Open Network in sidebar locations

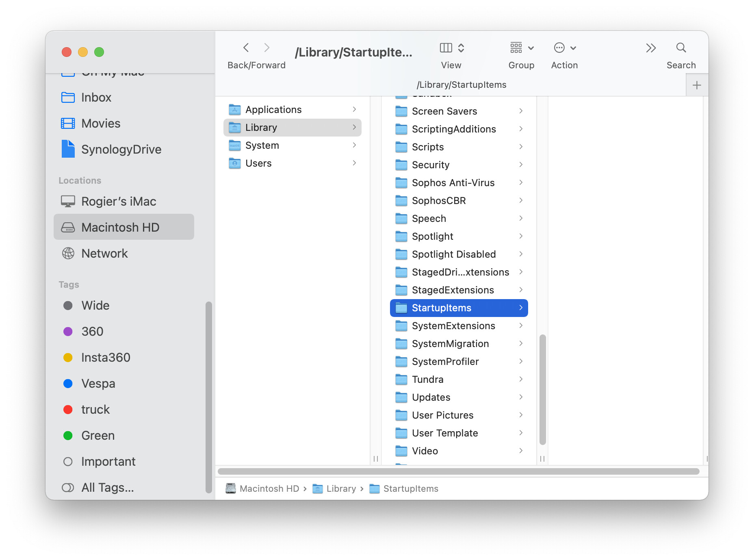point(104,254)
